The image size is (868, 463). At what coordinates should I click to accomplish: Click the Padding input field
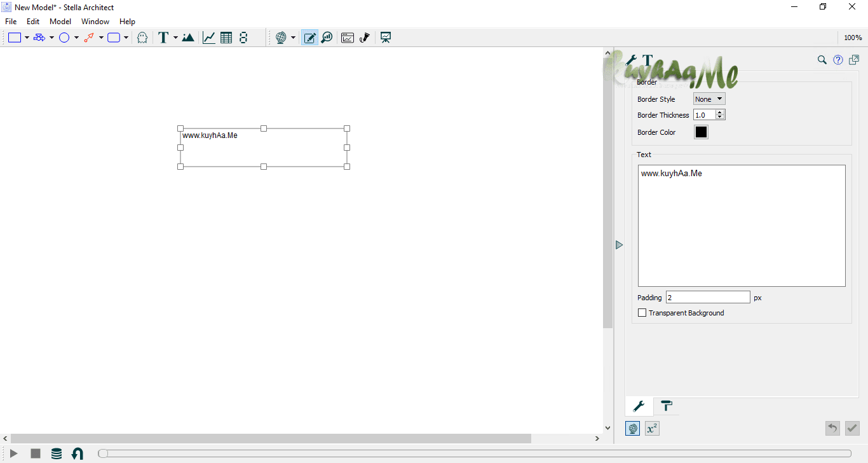pos(708,298)
